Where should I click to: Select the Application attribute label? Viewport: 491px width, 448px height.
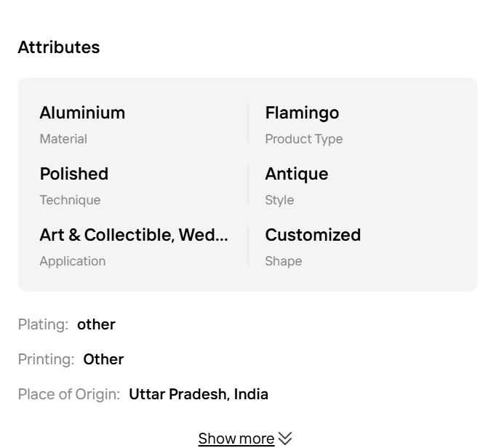pyautogui.click(x=72, y=261)
